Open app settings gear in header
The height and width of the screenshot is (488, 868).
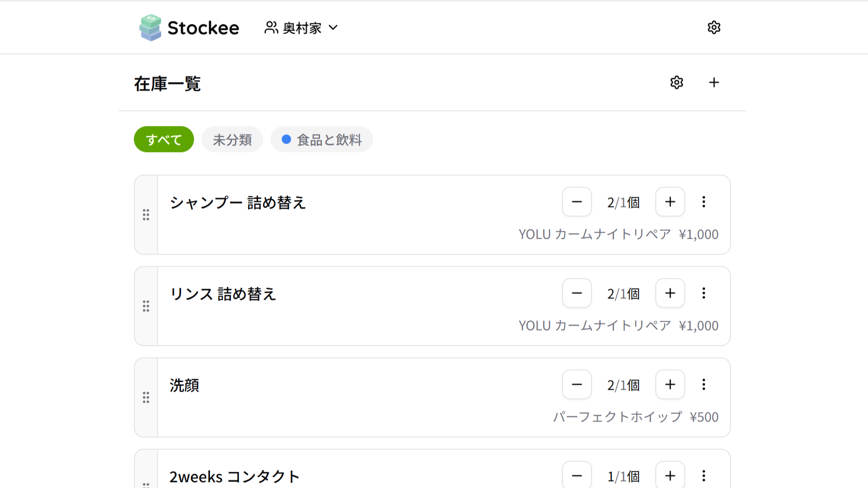[x=714, y=27]
